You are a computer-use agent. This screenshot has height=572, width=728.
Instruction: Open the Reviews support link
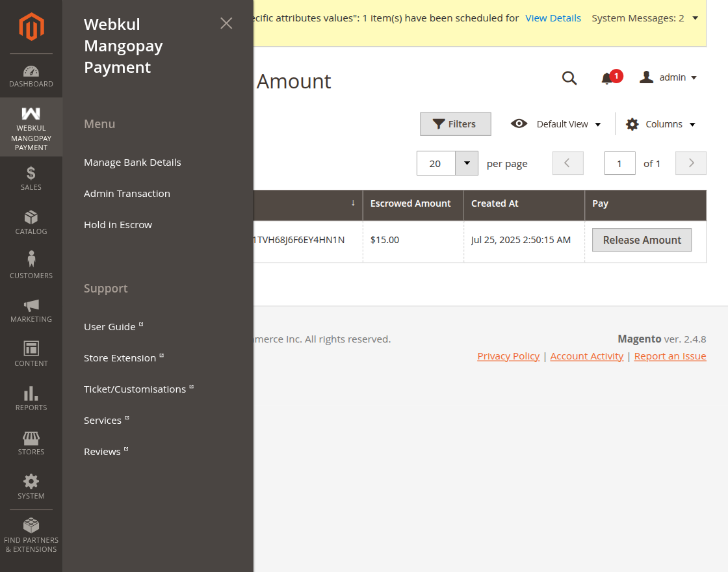pos(107,451)
